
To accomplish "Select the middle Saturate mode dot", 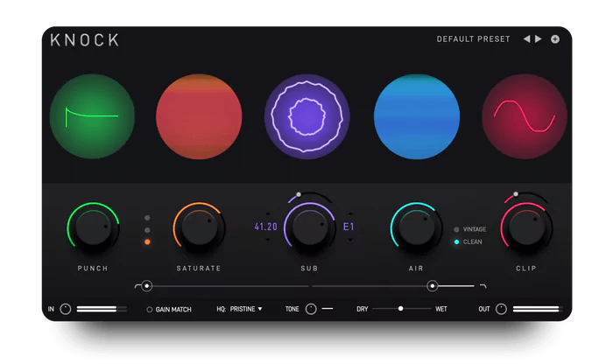I will 147,230.
